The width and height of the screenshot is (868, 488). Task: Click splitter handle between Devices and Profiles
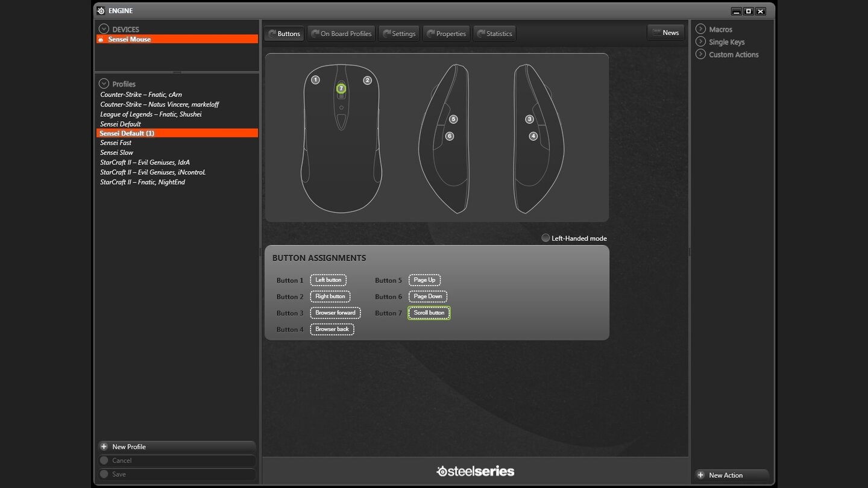pos(177,73)
